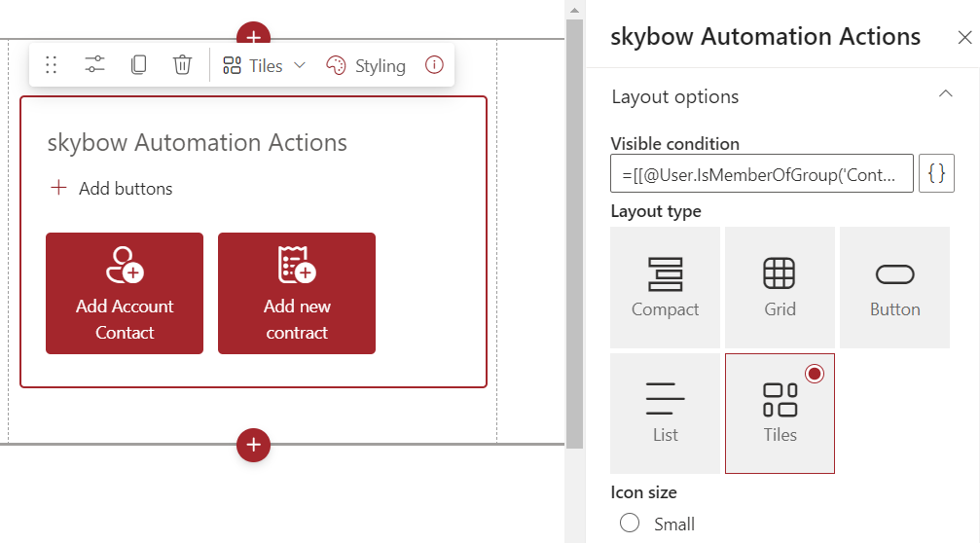Add a section below with plus button
The width and height of the screenshot is (980, 543).
tap(253, 445)
